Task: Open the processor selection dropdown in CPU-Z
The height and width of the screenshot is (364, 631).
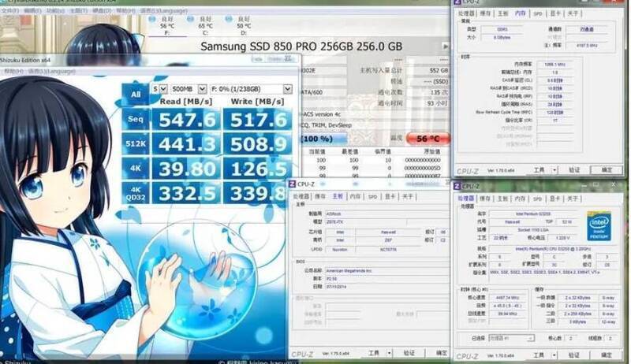Action: pyautogui.click(x=511, y=338)
